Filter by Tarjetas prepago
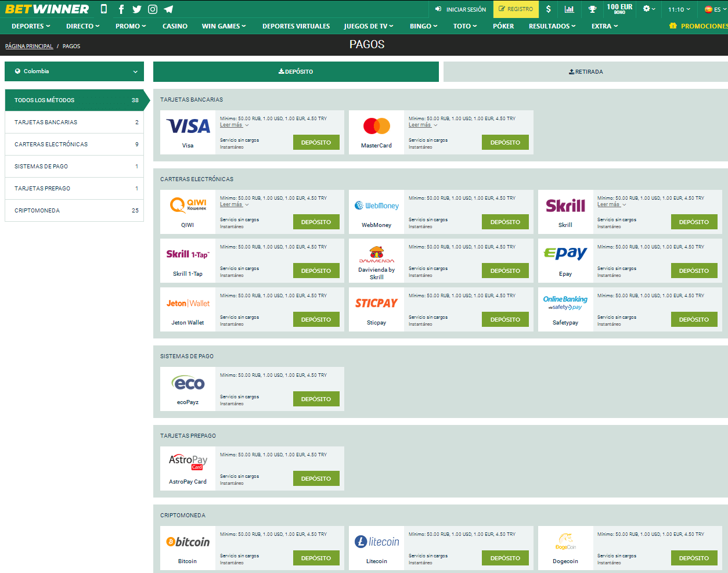This screenshot has width=728, height=573. point(74,189)
